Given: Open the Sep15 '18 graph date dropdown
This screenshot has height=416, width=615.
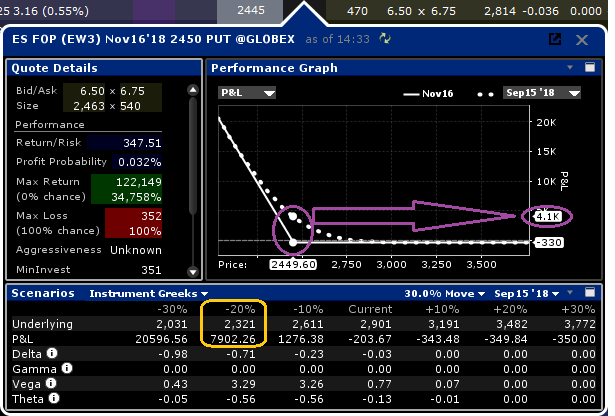Looking at the screenshot, I should click(542, 93).
